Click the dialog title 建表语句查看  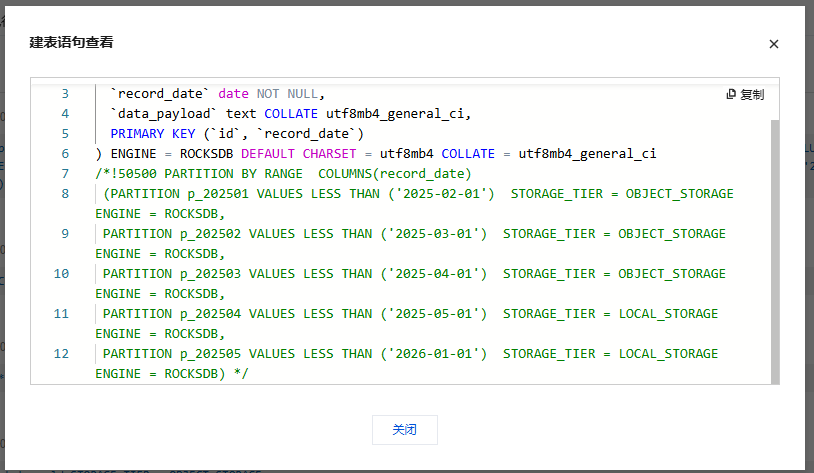click(x=71, y=43)
